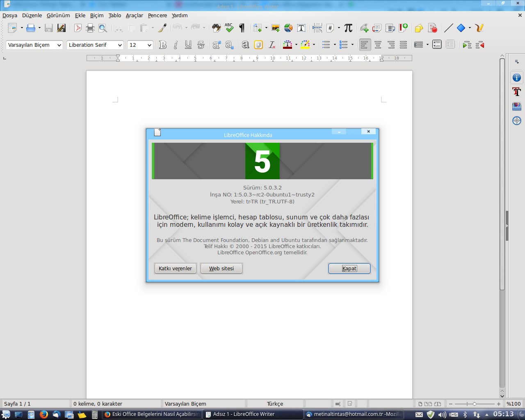
Task: Open the sidebar Gallery icon
Action: pos(517,106)
